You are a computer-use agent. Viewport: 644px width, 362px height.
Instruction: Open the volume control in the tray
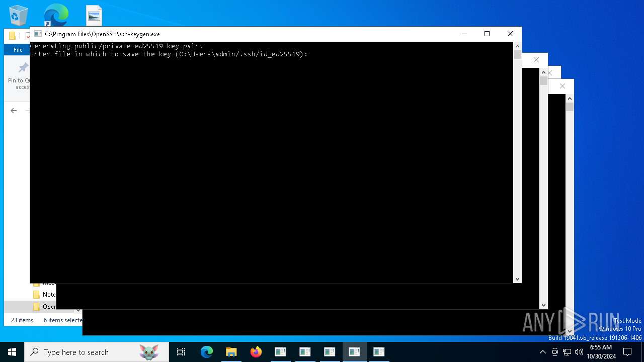tap(579, 352)
